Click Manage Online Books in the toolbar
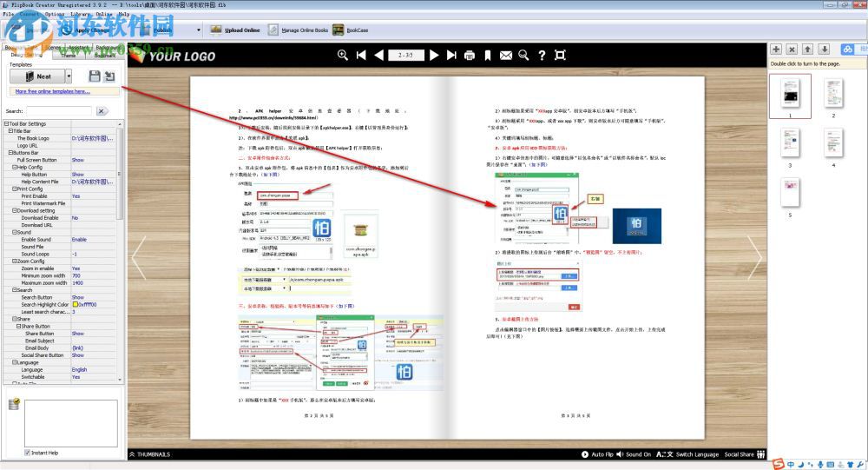The height and width of the screenshot is (470, 868). 299,30
